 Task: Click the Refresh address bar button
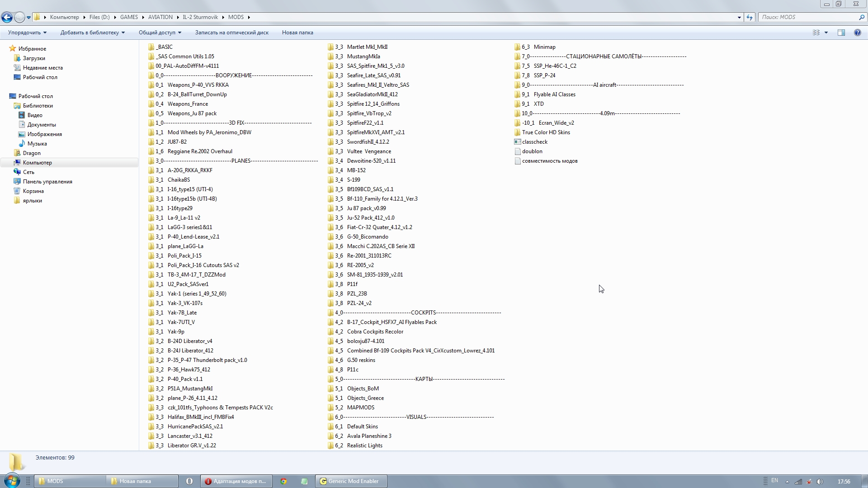750,17
